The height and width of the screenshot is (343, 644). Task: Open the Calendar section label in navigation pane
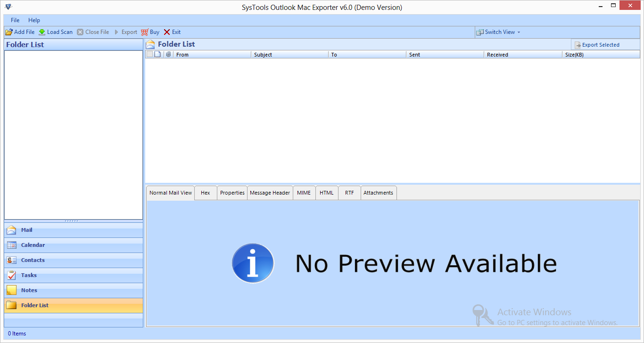tap(33, 245)
